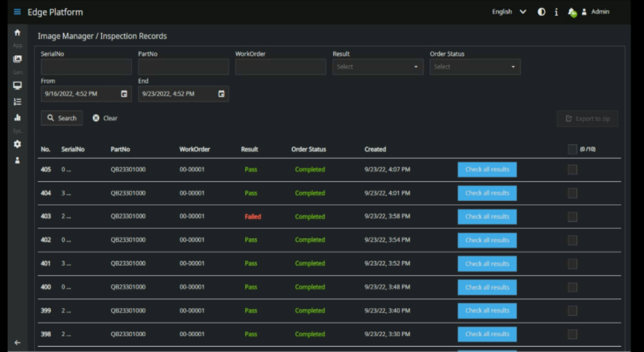The width and height of the screenshot is (644, 352).
Task: Expand the Result filter dropdown
Action: (x=377, y=67)
